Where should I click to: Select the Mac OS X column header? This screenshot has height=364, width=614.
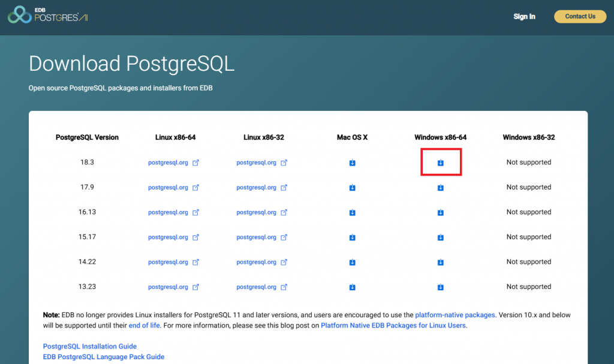coord(352,137)
